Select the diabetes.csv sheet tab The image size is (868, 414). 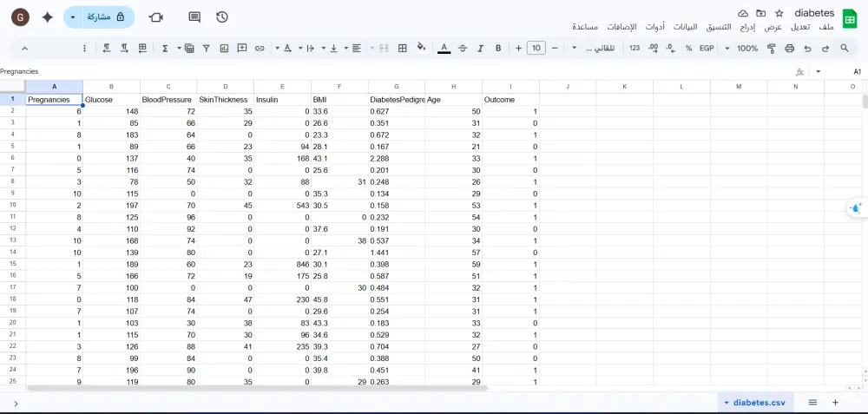pos(756,403)
